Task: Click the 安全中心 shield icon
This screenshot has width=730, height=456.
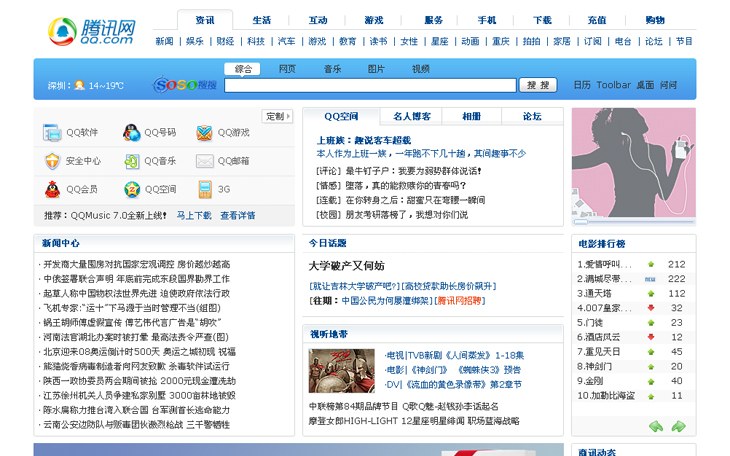Action: (52, 161)
